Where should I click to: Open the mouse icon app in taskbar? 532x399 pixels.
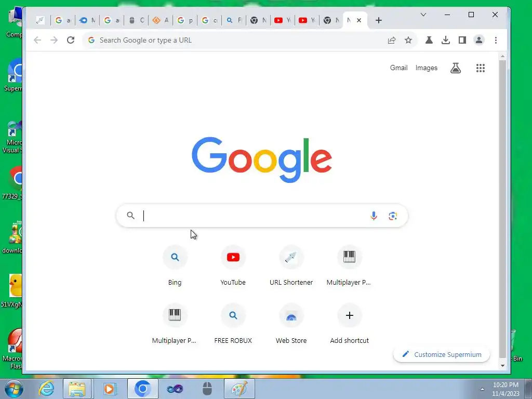[207, 389]
